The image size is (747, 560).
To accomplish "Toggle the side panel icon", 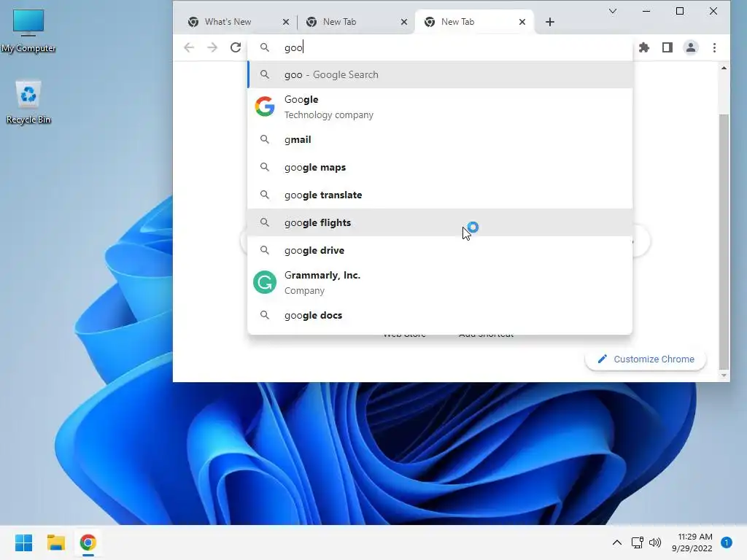I will (x=667, y=47).
